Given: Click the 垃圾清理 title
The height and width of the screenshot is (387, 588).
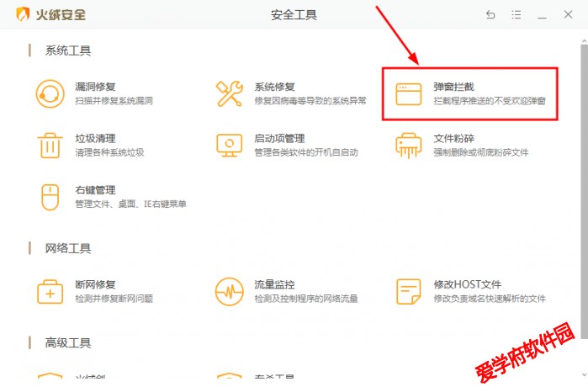Looking at the screenshot, I should [95, 139].
